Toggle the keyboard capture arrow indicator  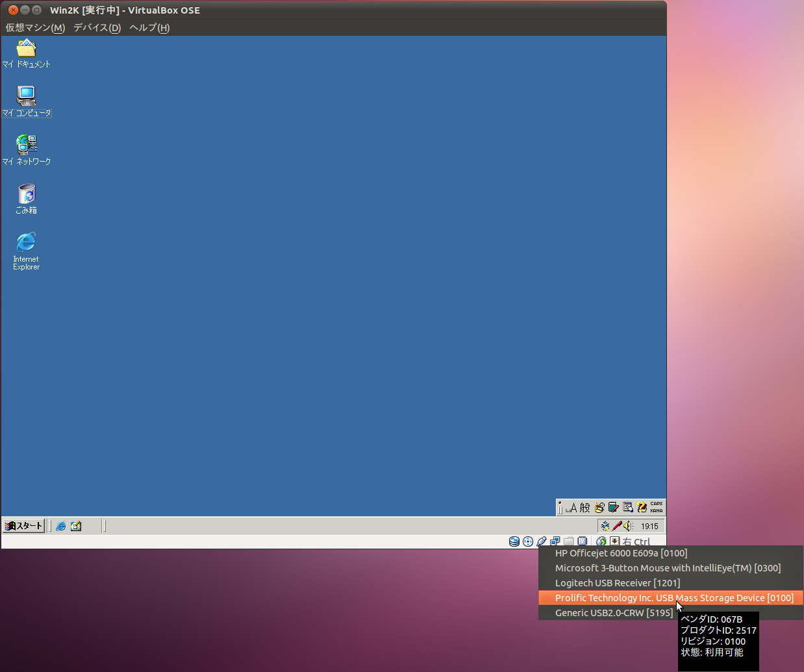(614, 541)
